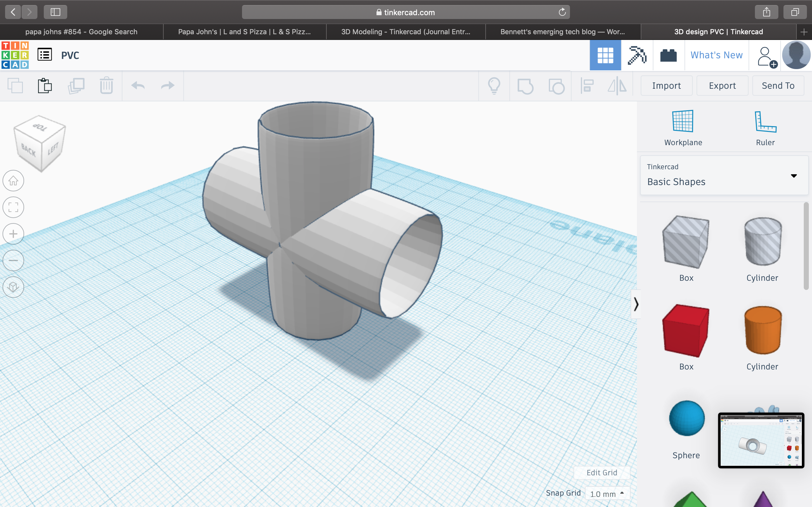Collapse the shapes panel chevron
812x507 pixels.
click(x=636, y=304)
